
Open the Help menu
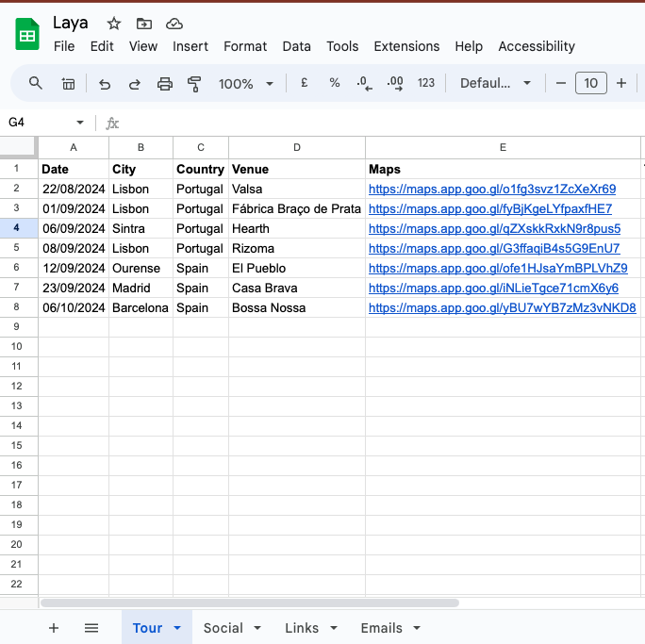coord(469,46)
